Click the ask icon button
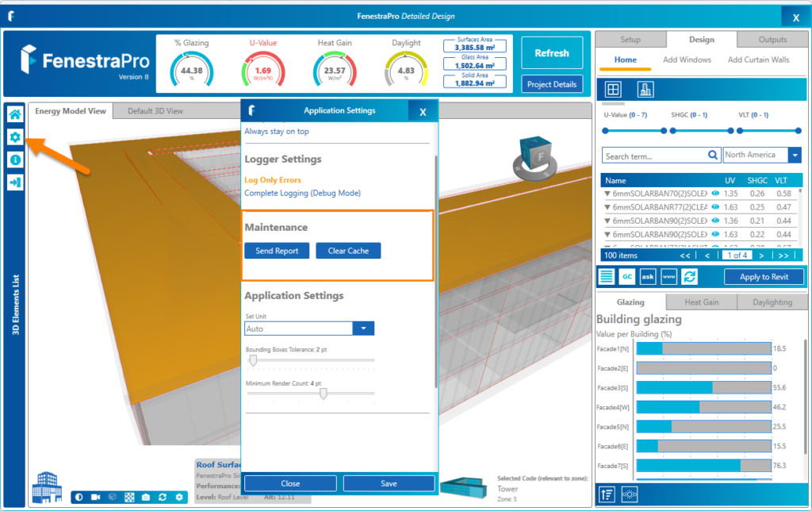812x511 pixels. [648, 276]
